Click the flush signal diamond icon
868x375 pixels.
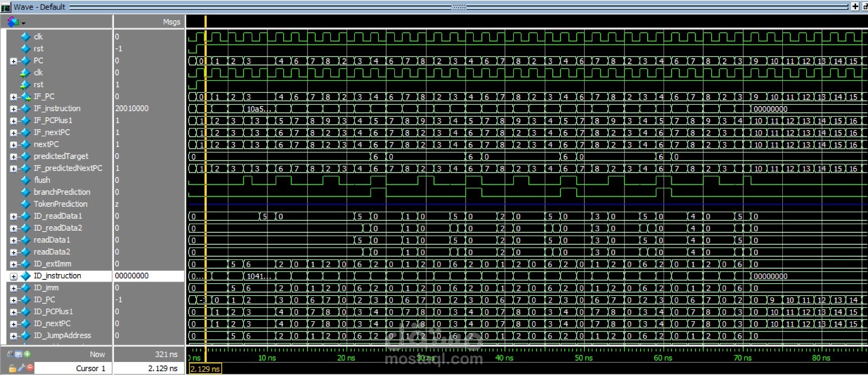(25, 180)
